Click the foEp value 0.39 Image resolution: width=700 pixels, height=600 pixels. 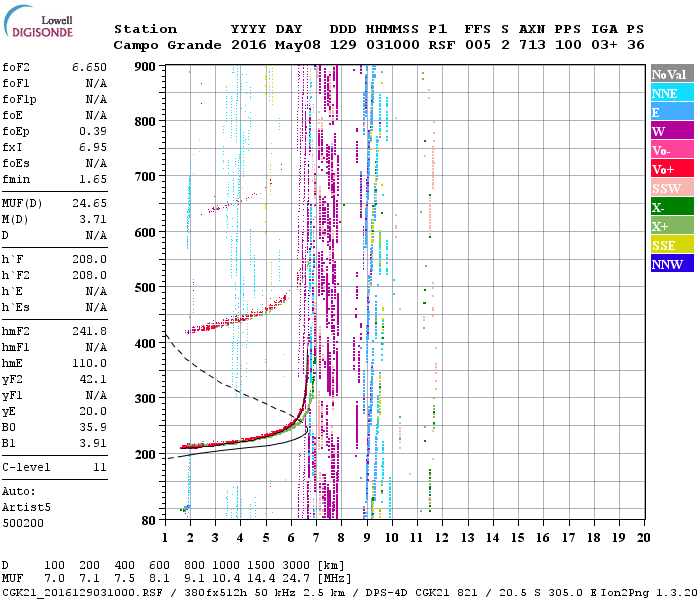tap(93, 131)
